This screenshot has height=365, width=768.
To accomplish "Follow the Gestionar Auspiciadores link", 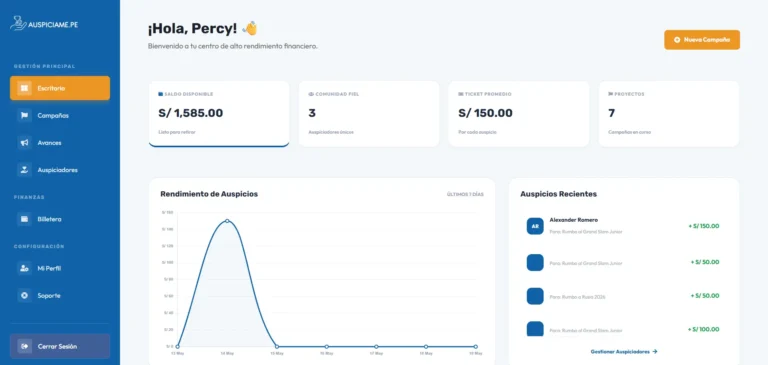I will [x=624, y=352].
